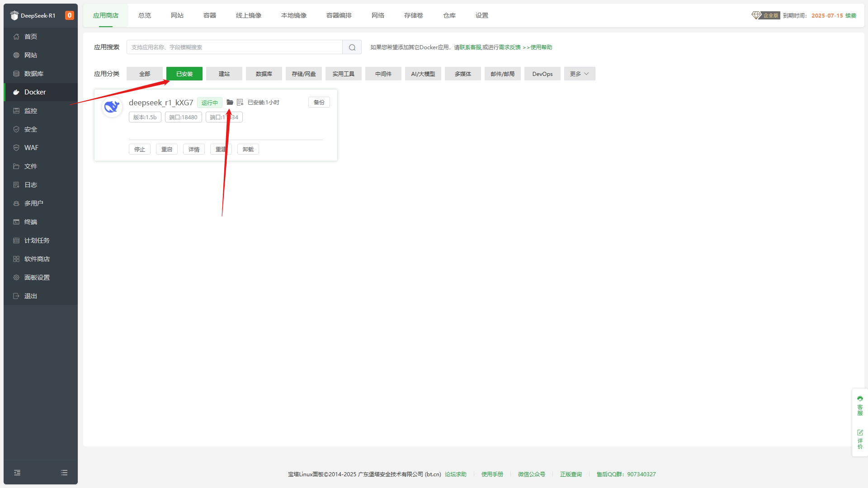The width and height of the screenshot is (868, 488).
Task: Open the 安全 security sidebar item
Action: pyautogui.click(x=41, y=129)
